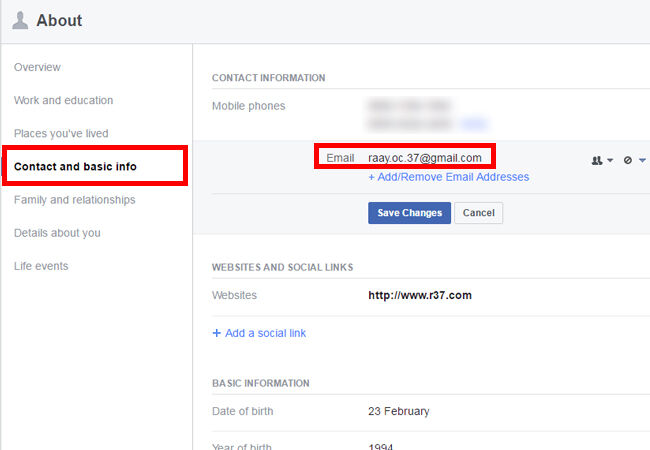Cancel the email edit
This screenshot has height=450, width=650.
tap(478, 213)
